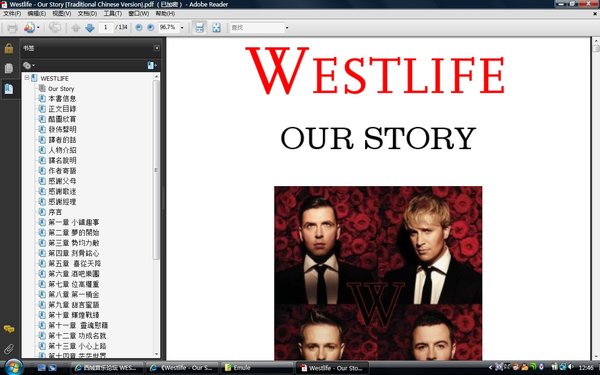Screen dimensions: 600x375
Task: Open the Windows Start orb
Action: pyautogui.click(x=14, y=367)
